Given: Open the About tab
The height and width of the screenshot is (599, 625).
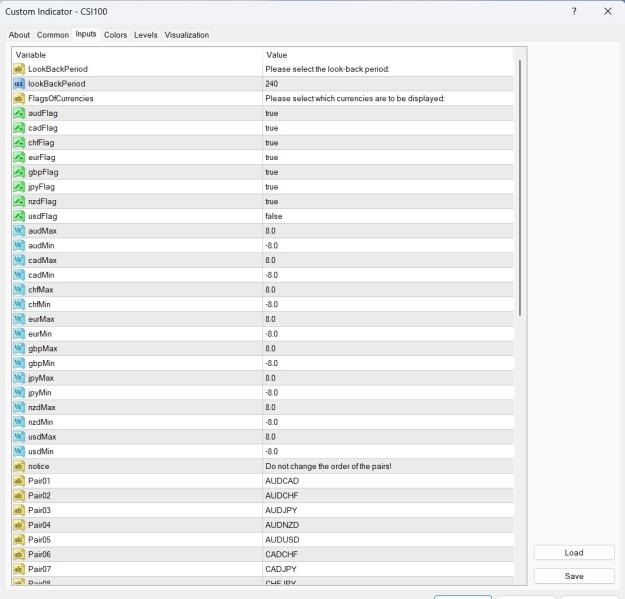Looking at the screenshot, I should pos(19,35).
